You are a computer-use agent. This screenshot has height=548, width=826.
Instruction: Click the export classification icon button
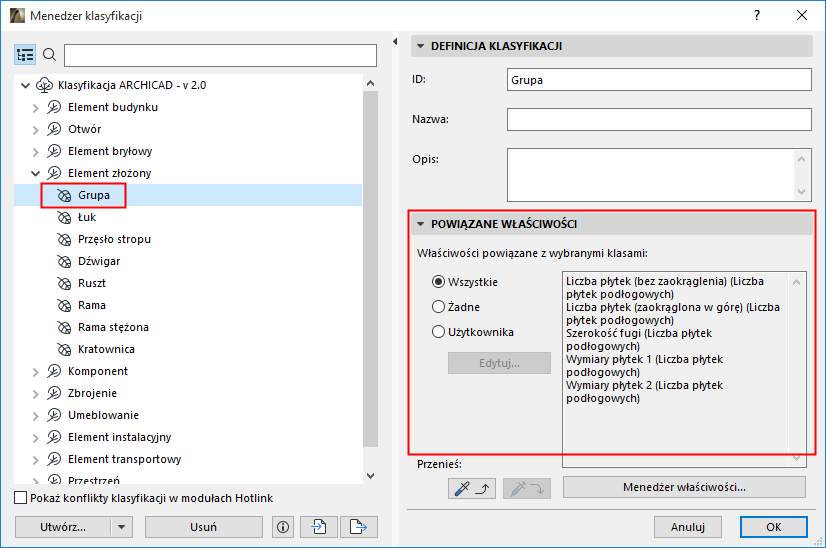click(359, 527)
